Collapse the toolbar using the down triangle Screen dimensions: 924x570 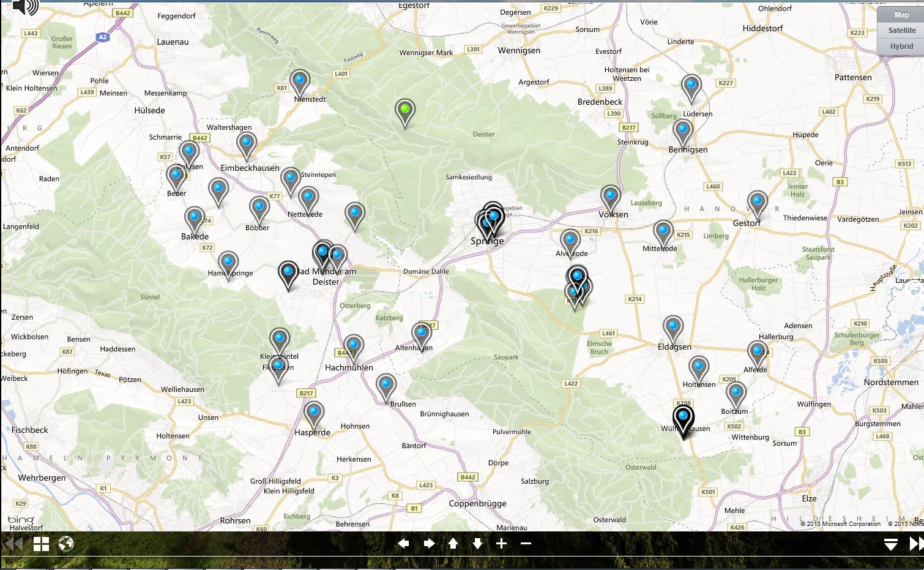point(890,544)
